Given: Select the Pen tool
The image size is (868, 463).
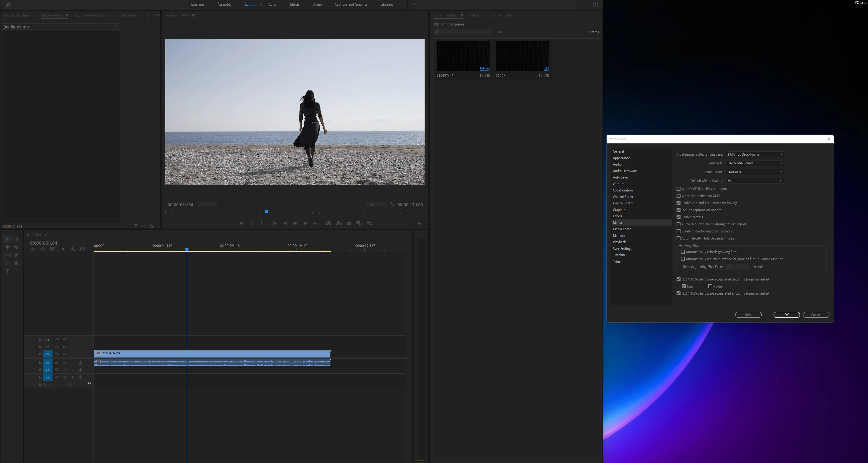Looking at the screenshot, I should click(16, 255).
